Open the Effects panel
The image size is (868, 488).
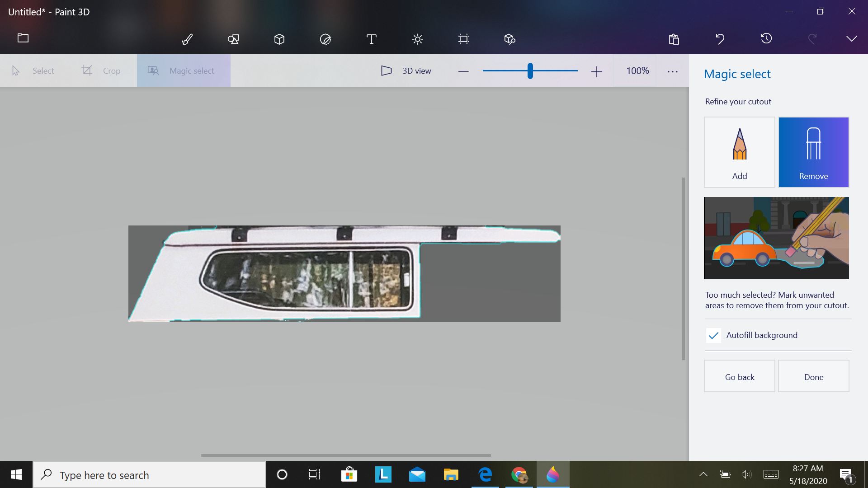(x=417, y=39)
